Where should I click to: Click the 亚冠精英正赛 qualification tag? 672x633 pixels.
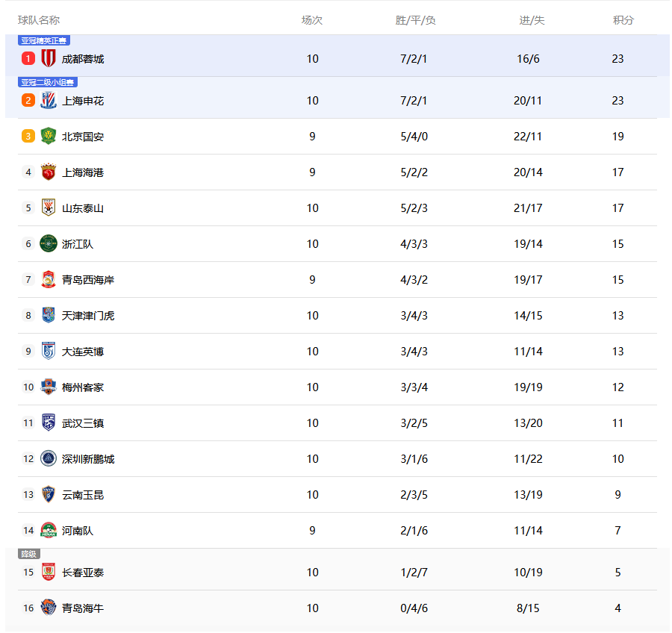point(43,40)
